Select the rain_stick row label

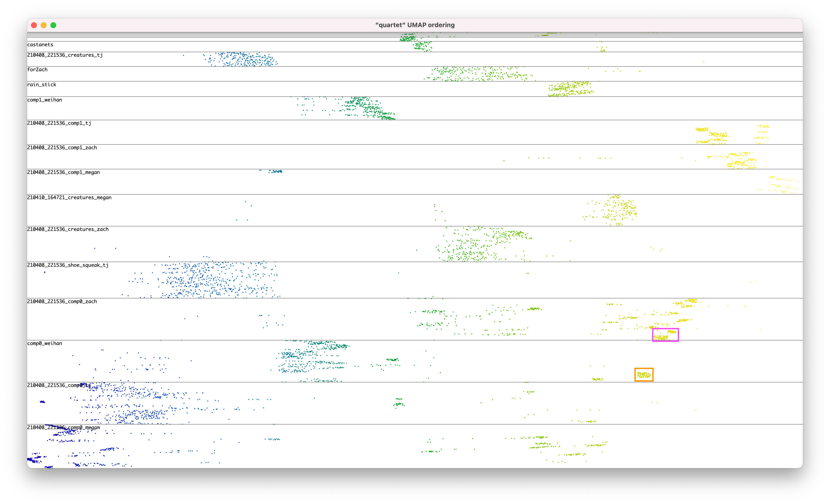click(42, 85)
